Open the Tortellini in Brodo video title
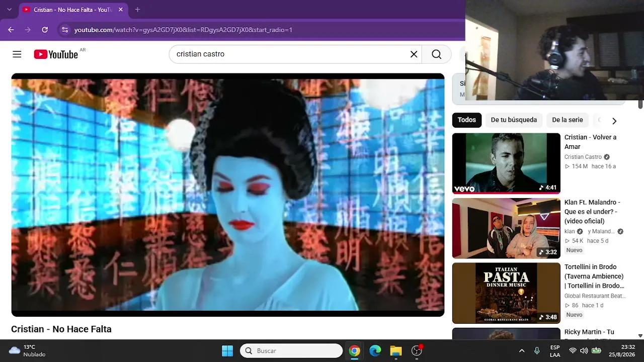Viewport: 644px width, 362px height. (x=594, y=277)
